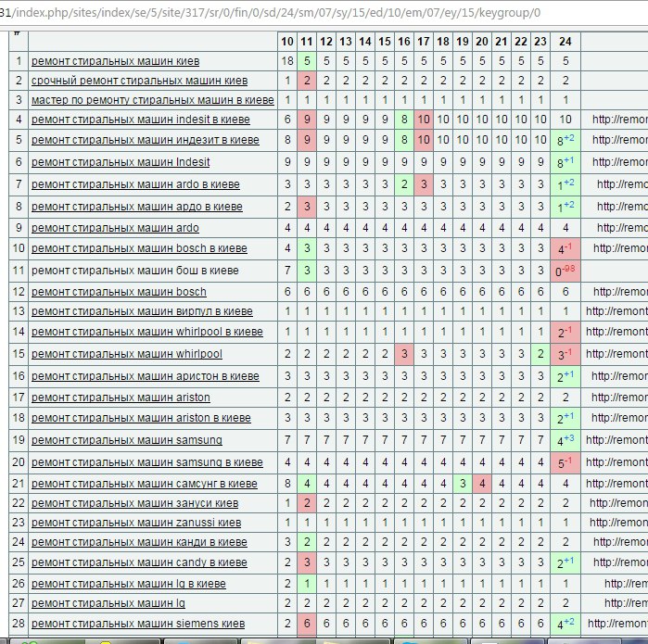
Task: Open ремонт стиральных машин whirlpool в киеве
Action: (146, 332)
